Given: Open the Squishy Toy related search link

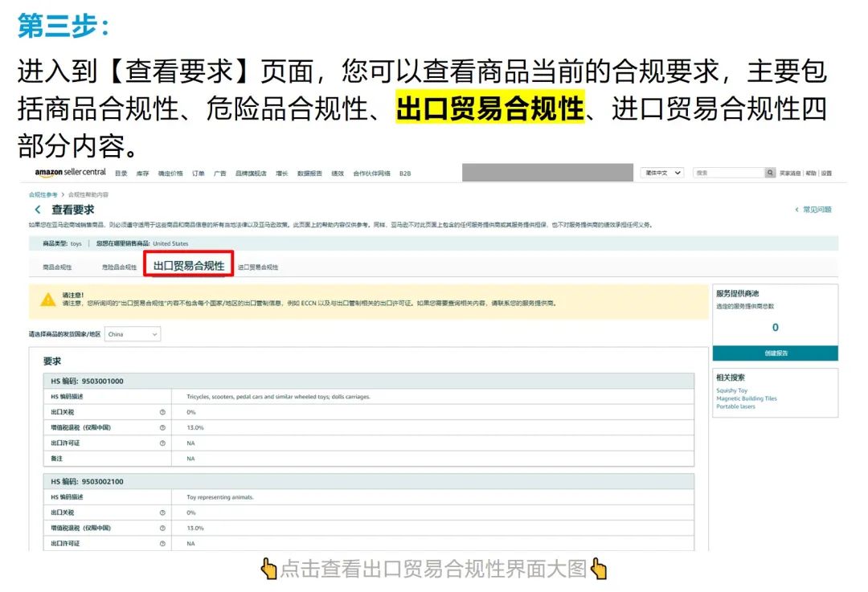Looking at the screenshot, I should [733, 391].
